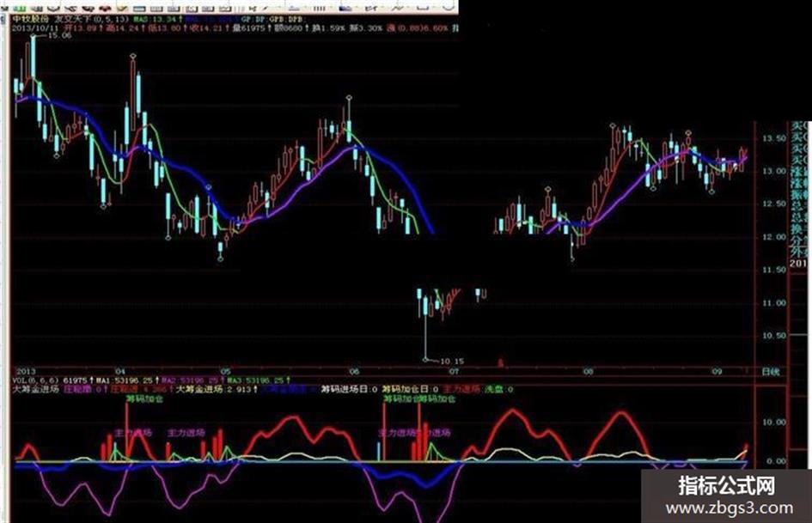812x523 pixels.
Task: Click the 09 month marker on the time axis
Action: tap(717, 371)
